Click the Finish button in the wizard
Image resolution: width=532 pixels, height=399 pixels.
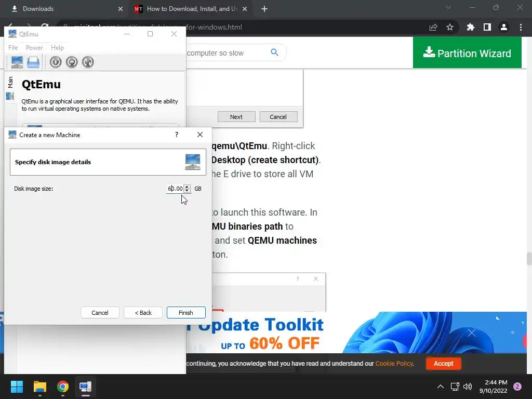coord(186,312)
